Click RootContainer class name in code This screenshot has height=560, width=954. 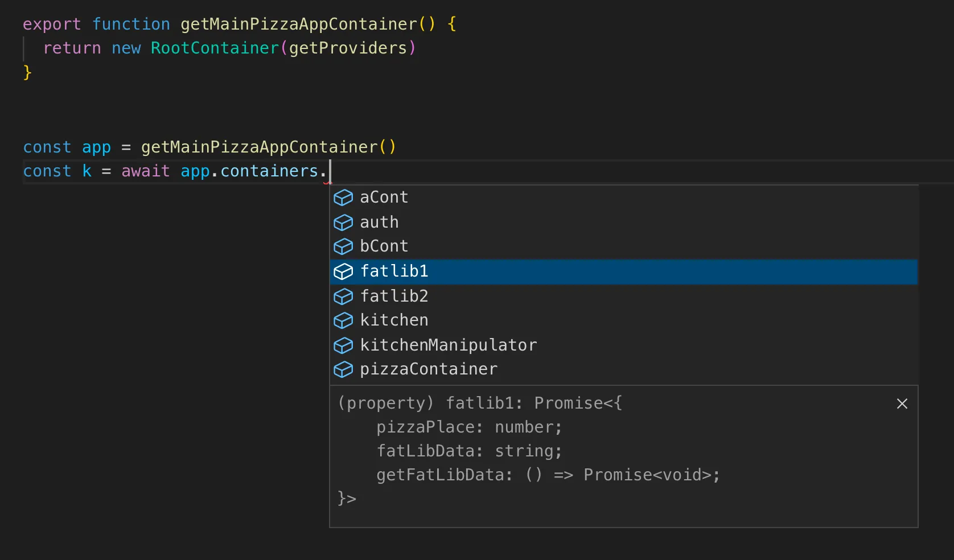(215, 48)
